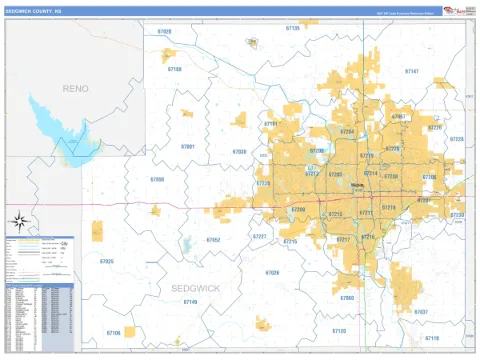
Task: Click ZIP code label 67110
Action: tap(432, 338)
